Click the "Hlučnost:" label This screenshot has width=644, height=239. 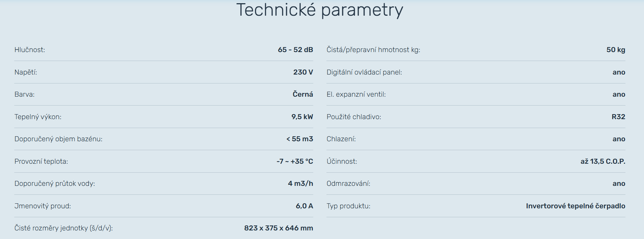tap(30, 50)
